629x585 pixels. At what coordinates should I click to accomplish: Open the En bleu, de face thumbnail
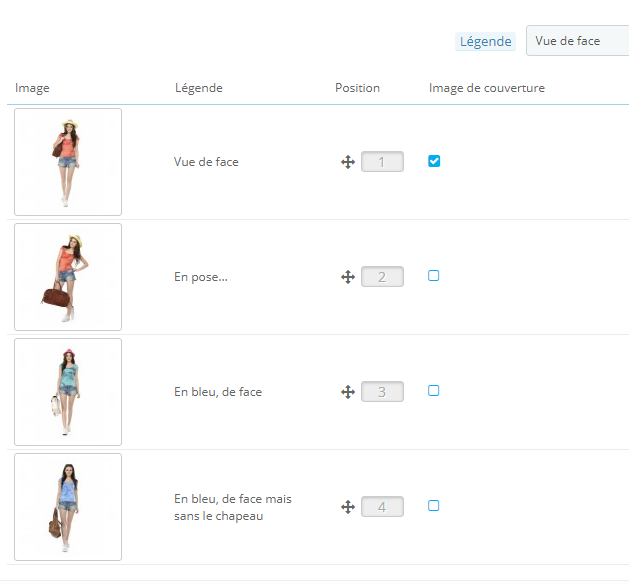coord(68,392)
